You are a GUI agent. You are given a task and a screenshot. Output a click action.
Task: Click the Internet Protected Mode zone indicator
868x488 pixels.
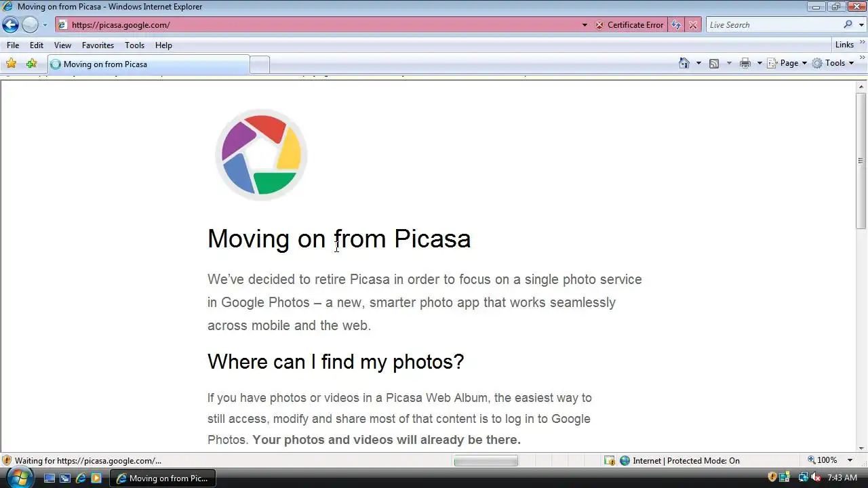click(x=680, y=461)
